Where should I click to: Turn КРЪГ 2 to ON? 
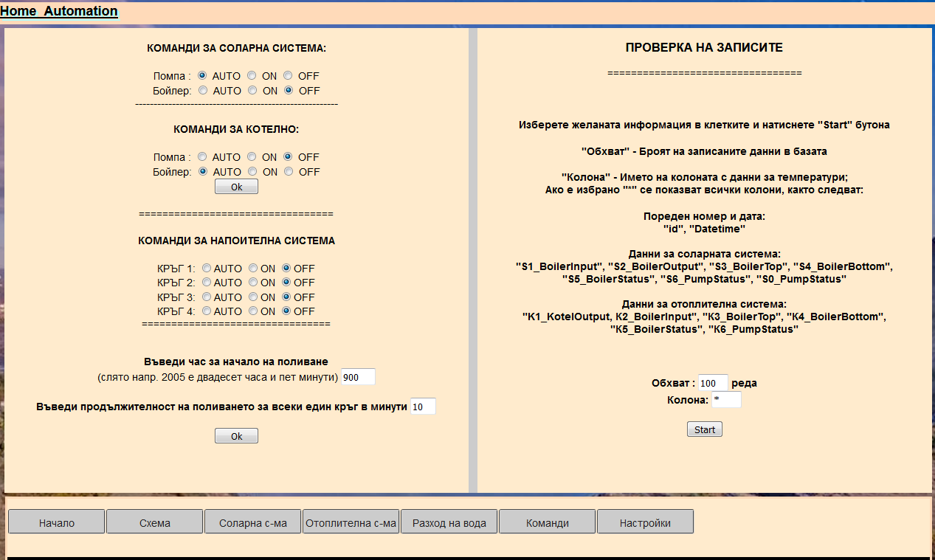[x=253, y=283]
